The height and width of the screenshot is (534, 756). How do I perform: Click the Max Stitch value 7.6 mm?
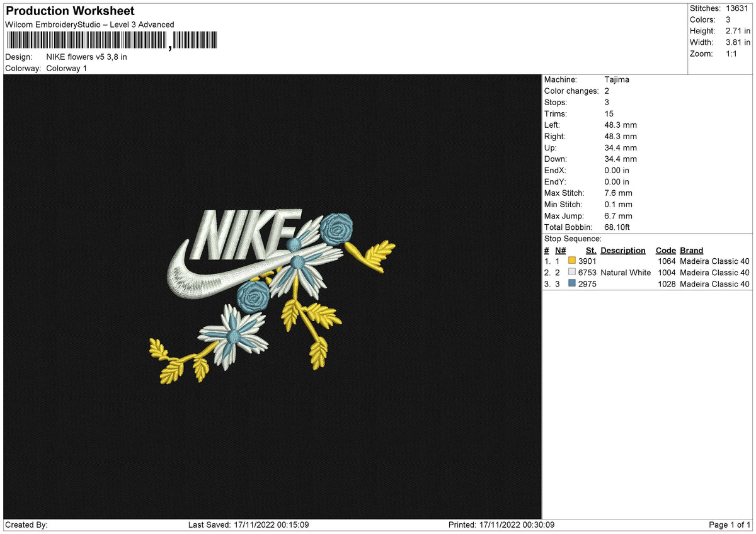pyautogui.click(x=618, y=193)
